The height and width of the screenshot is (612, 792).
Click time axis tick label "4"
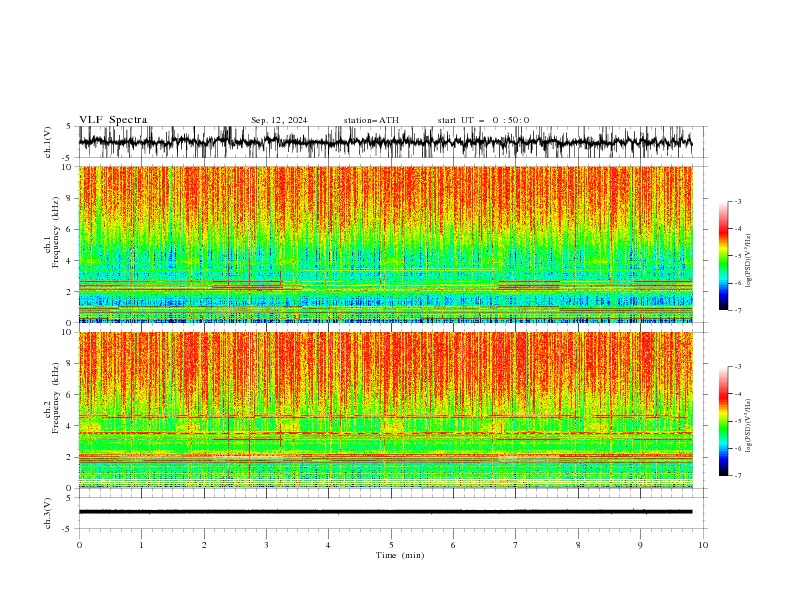click(328, 545)
